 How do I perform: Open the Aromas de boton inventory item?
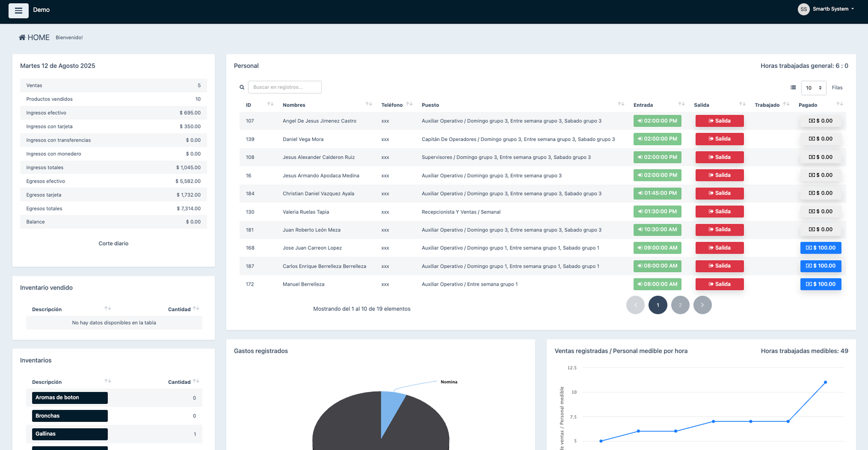pyautogui.click(x=70, y=398)
